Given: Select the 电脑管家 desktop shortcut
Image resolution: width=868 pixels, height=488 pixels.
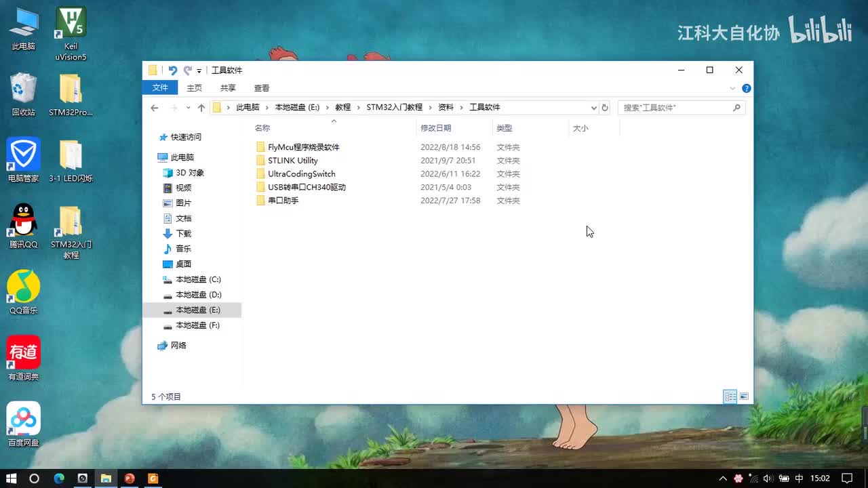Looking at the screenshot, I should click(24, 161).
